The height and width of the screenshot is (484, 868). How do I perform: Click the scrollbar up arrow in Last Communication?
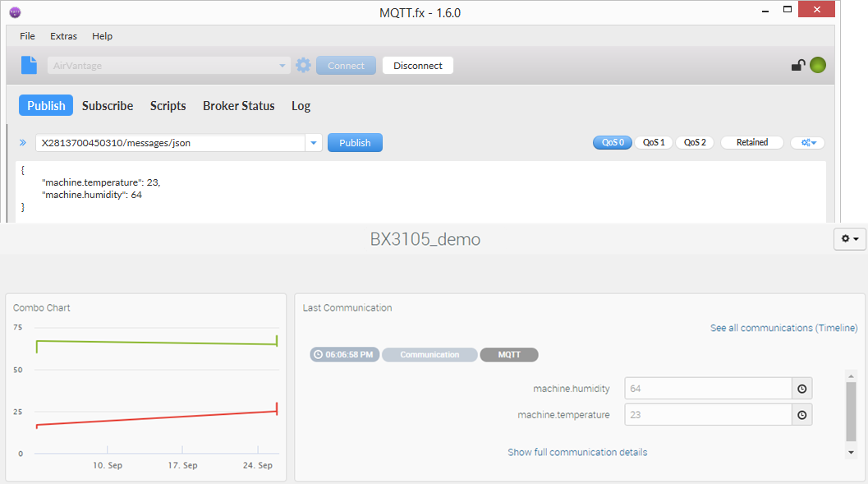pos(851,376)
